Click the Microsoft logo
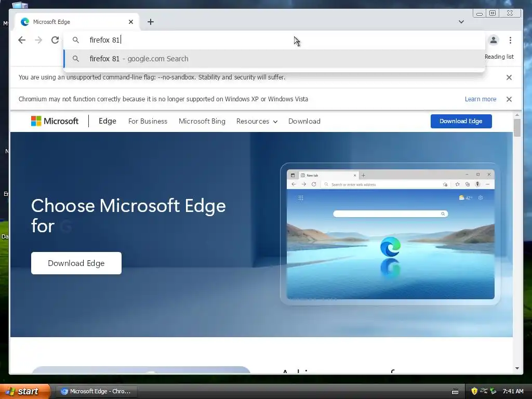 [x=55, y=121]
